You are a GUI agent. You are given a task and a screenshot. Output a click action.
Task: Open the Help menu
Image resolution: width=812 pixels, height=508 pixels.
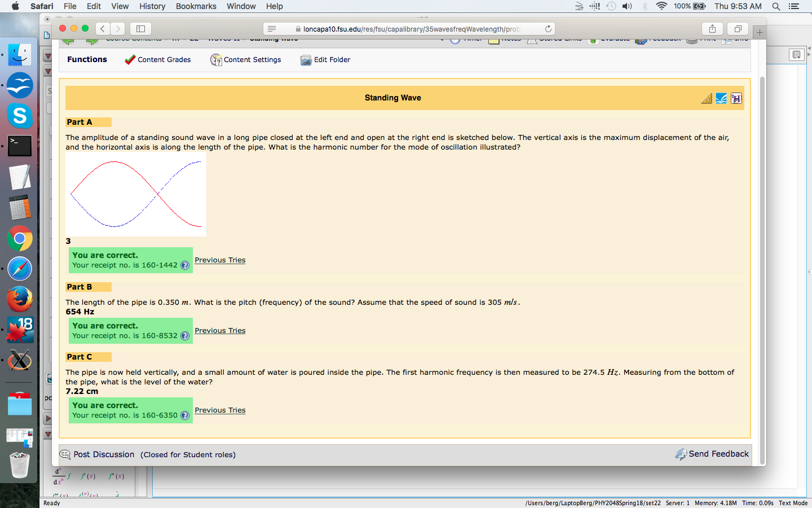coord(275,6)
